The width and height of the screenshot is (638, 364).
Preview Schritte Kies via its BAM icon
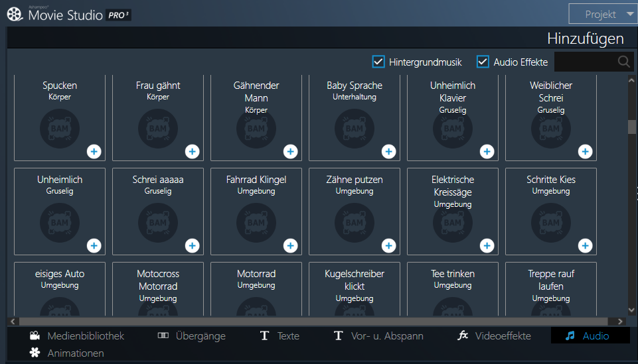[551, 223]
